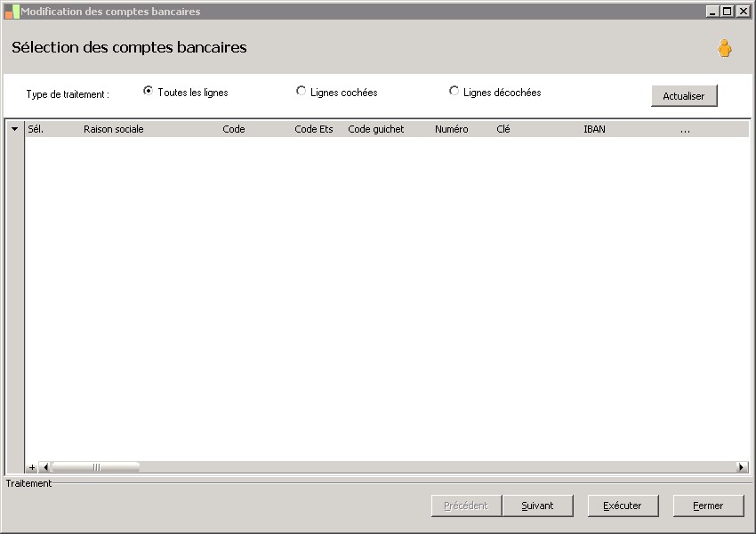Select the Lignes cochées radio option
This screenshot has width=756, height=534.
click(301, 91)
